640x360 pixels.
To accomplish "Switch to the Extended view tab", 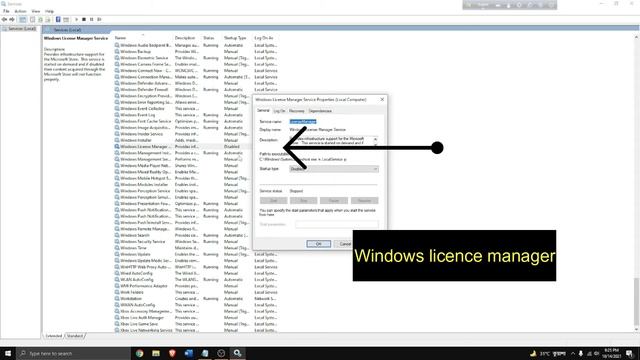I will pyautogui.click(x=54, y=336).
